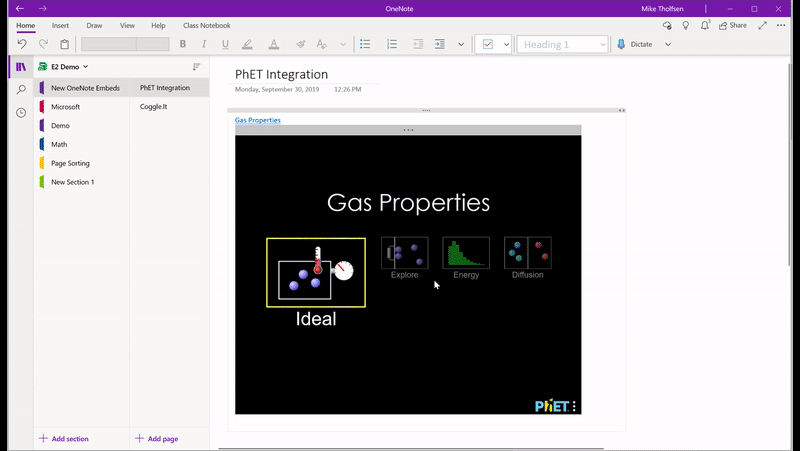This screenshot has height=451, width=800.
Task: Click the sync status cloud icon
Action: (667, 26)
